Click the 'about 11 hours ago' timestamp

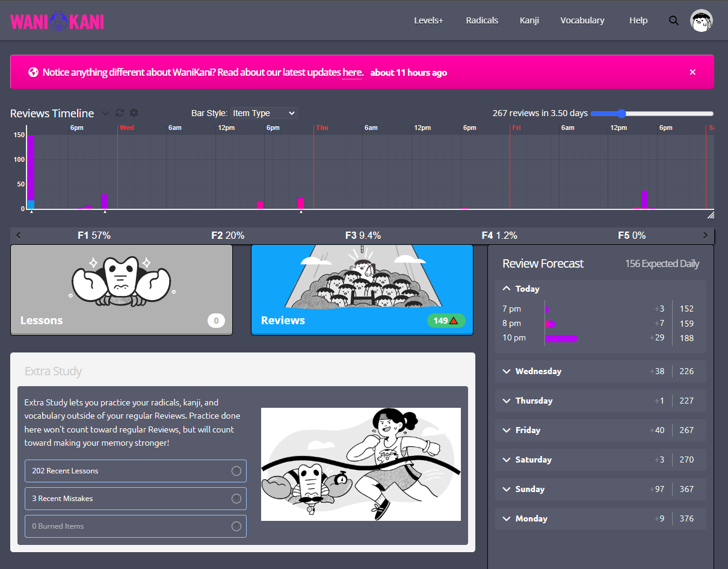(x=409, y=73)
